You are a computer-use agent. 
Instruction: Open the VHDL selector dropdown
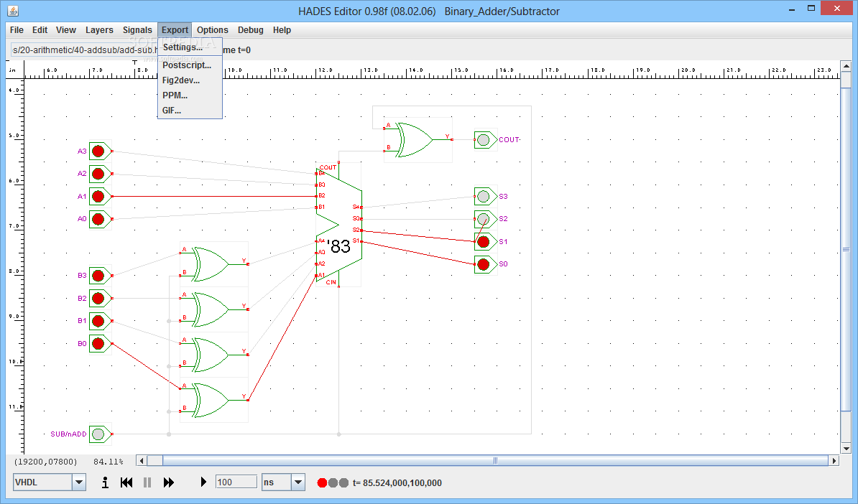click(79, 482)
